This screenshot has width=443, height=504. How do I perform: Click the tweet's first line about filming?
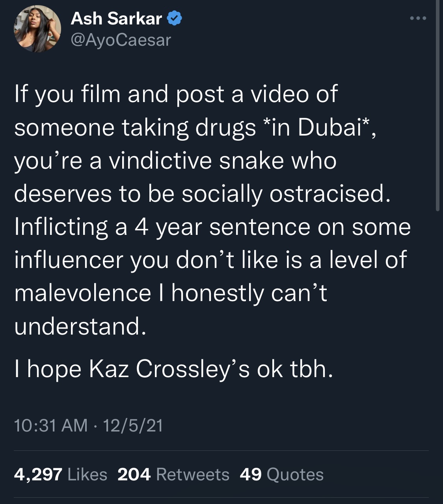pyautogui.click(x=176, y=95)
